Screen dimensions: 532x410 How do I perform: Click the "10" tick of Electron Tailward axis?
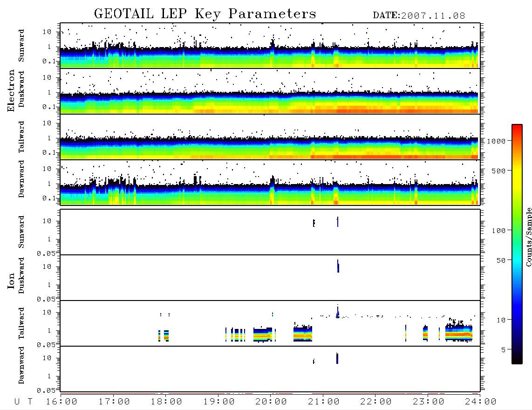[x=47, y=123]
